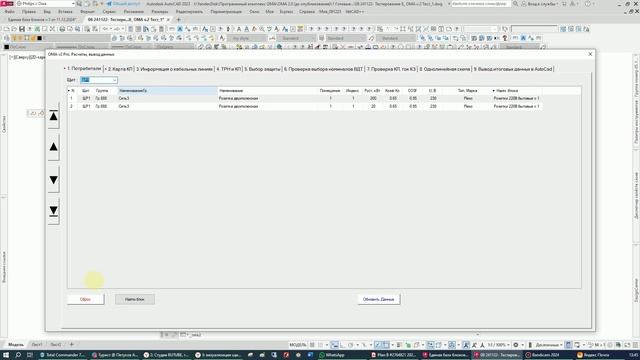Open workspace switching gear in the status bar

point(516,345)
